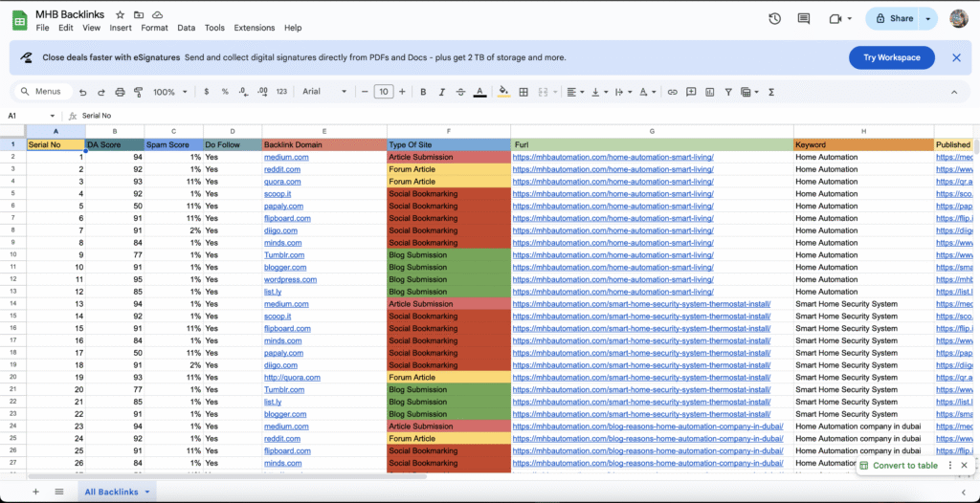Screen dimensions: 980x503
Task: Click the font size field
Action: 384,92
